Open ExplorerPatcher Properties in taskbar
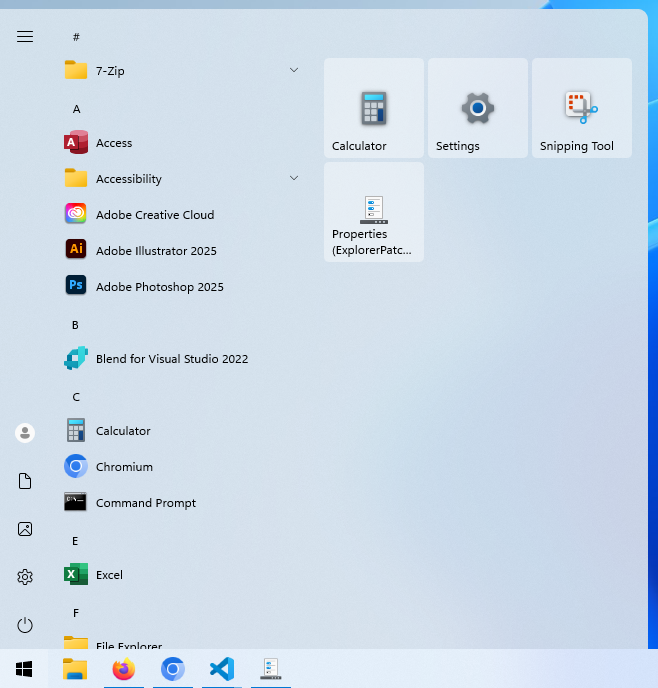 (x=271, y=669)
